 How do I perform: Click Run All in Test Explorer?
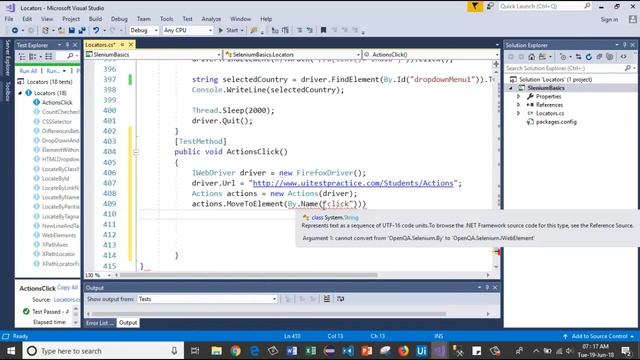point(28,71)
